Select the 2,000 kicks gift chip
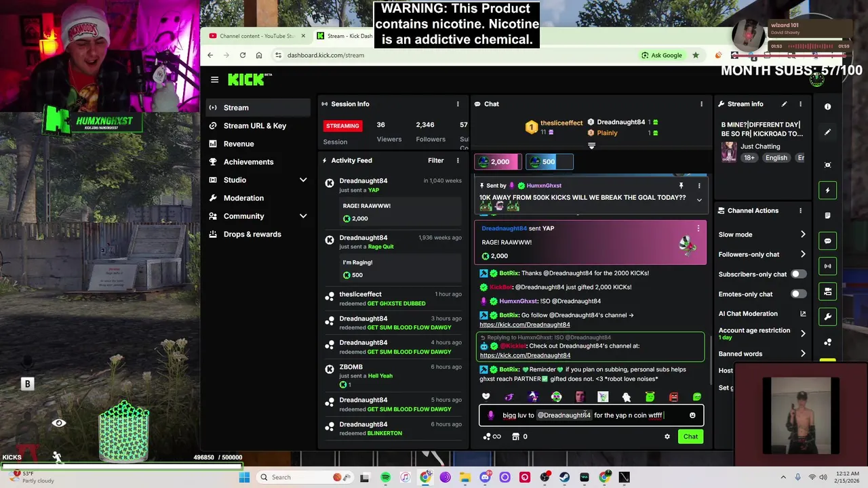This screenshot has height=488, width=868. (x=499, y=161)
